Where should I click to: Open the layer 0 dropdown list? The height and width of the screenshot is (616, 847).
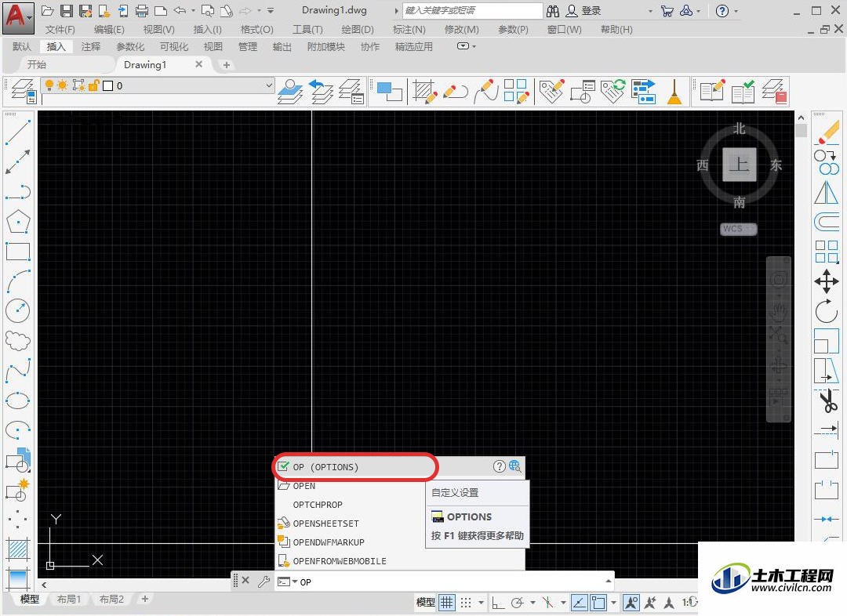click(x=269, y=85)
